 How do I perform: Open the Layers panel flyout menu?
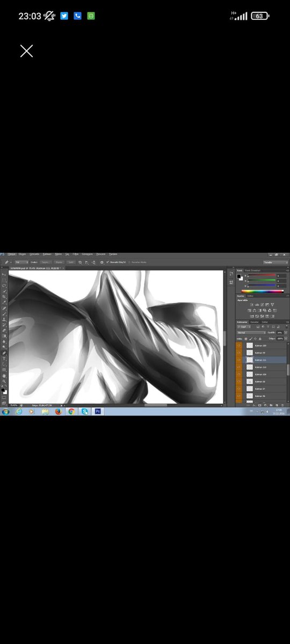(287, 322)
